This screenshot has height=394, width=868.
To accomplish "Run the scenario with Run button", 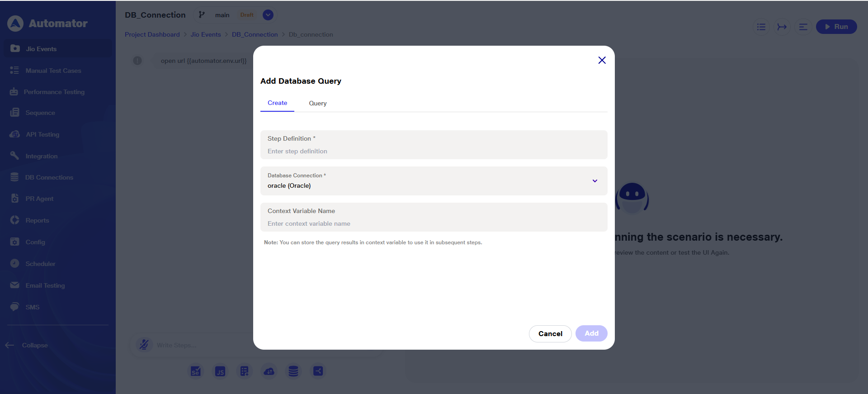I will [x=836, y=27].
